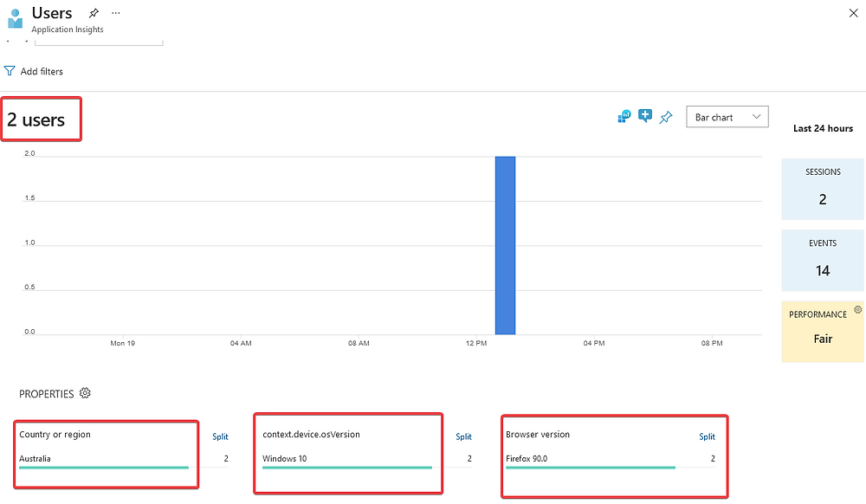Click the Country or region title
Image resolution: width=866 pixels, height=504 pixels.
click(x=55, y=435)
